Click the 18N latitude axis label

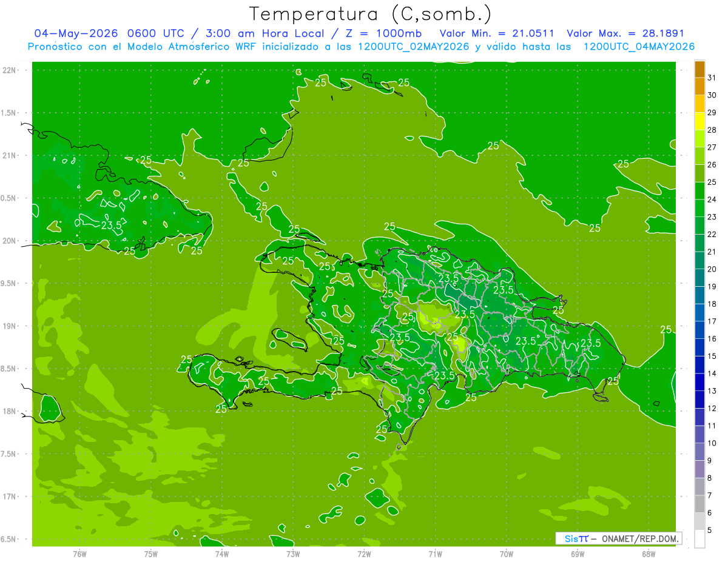coord(11,411)
